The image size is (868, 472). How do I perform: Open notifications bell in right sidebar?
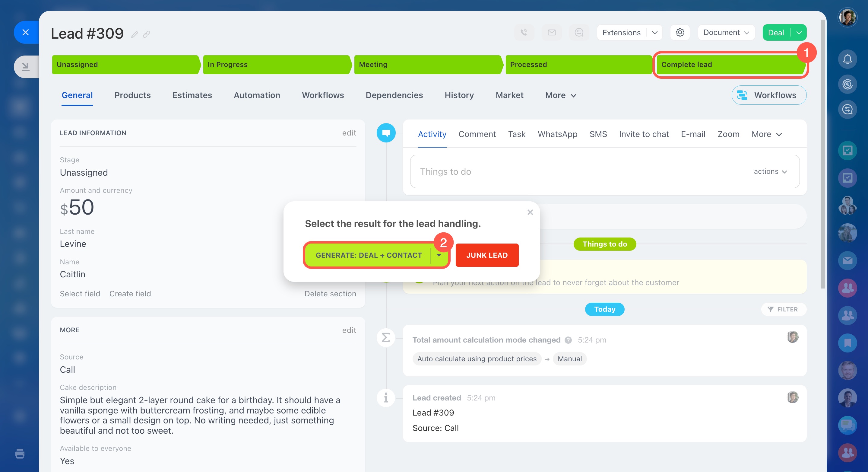click(847, 59)
